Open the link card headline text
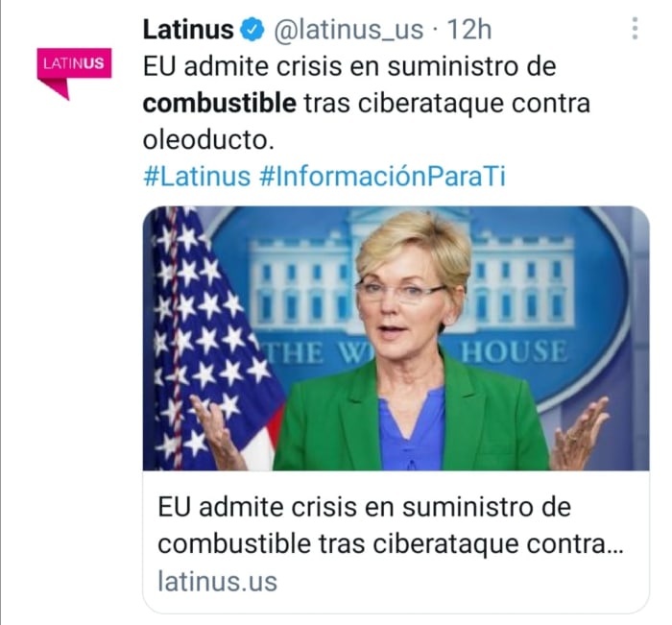Screen dimensions: 672x625 tap(390, 525)
